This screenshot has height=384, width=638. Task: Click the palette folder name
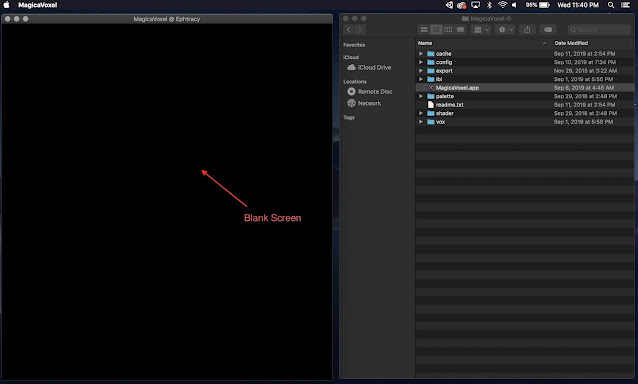(444, 96)
